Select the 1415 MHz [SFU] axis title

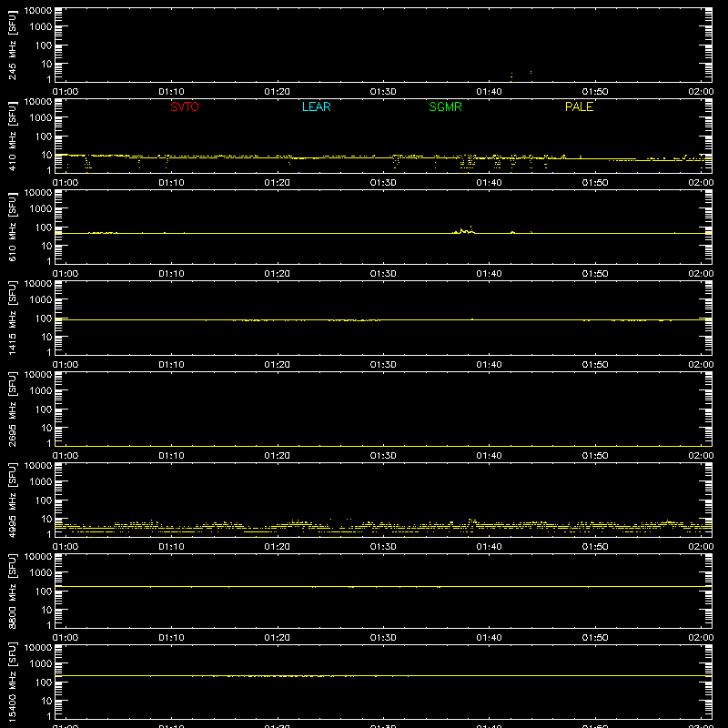coord(12,318)
